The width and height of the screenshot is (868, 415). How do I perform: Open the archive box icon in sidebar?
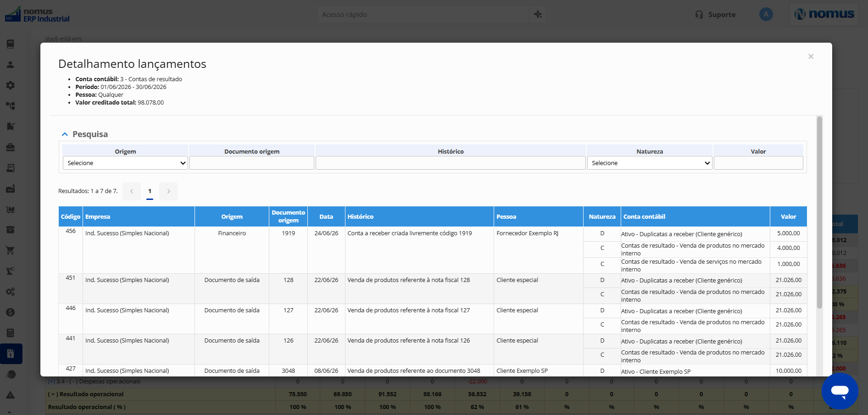[x=11, y=230]
